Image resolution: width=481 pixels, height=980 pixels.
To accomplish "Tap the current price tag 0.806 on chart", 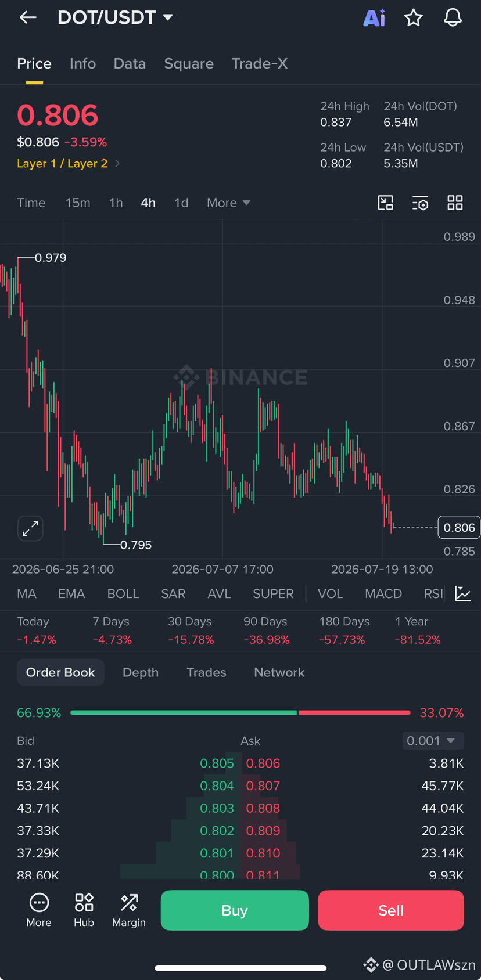I will pyautogui.click(x=459, y=528).
